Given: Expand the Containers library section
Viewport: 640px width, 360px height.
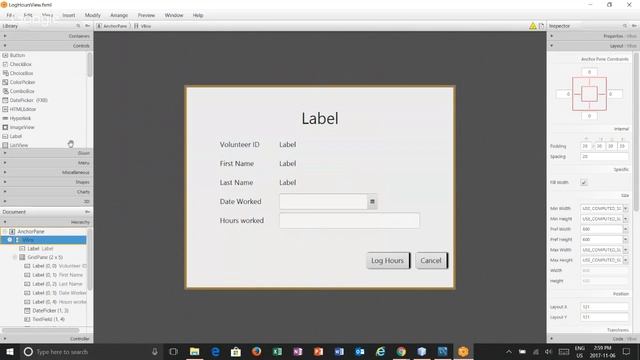Looking at the screenshot, I should 47,36.
